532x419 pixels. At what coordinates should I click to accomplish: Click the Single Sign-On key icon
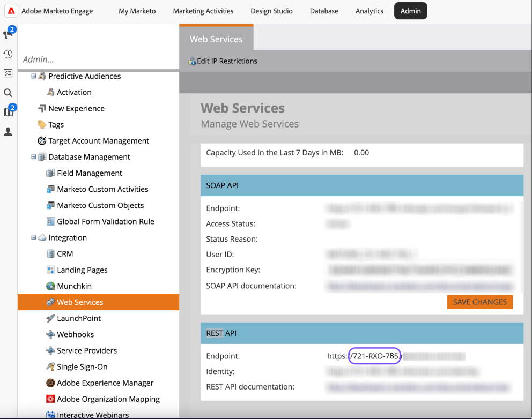(50, 367)
